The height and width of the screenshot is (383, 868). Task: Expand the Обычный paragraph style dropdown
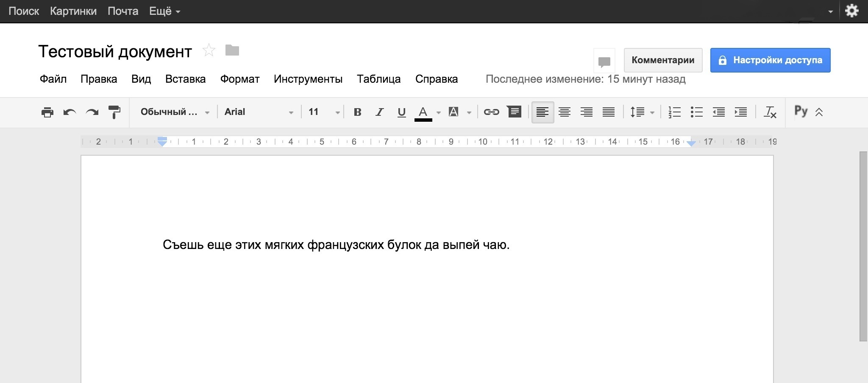pos(175,112)
